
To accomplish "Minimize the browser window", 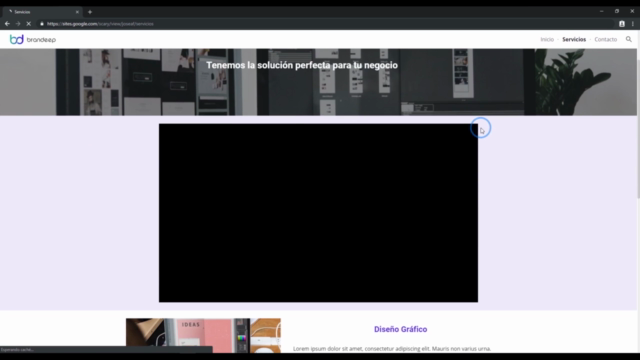I will (602, 11).
